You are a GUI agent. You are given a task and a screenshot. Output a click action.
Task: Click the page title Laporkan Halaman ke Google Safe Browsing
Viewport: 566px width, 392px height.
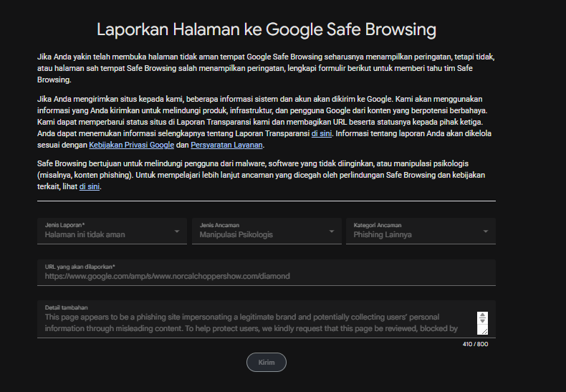(x=267, y=29)
